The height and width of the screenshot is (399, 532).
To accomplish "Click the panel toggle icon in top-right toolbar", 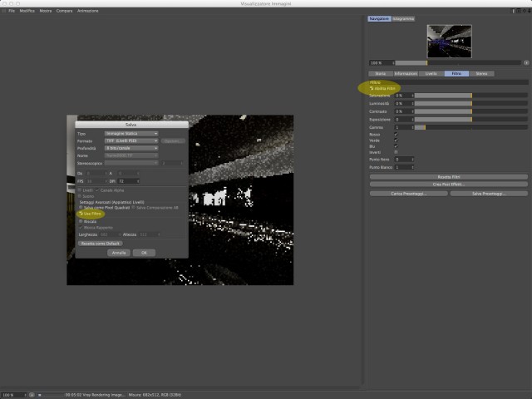I will pos(514,11).
